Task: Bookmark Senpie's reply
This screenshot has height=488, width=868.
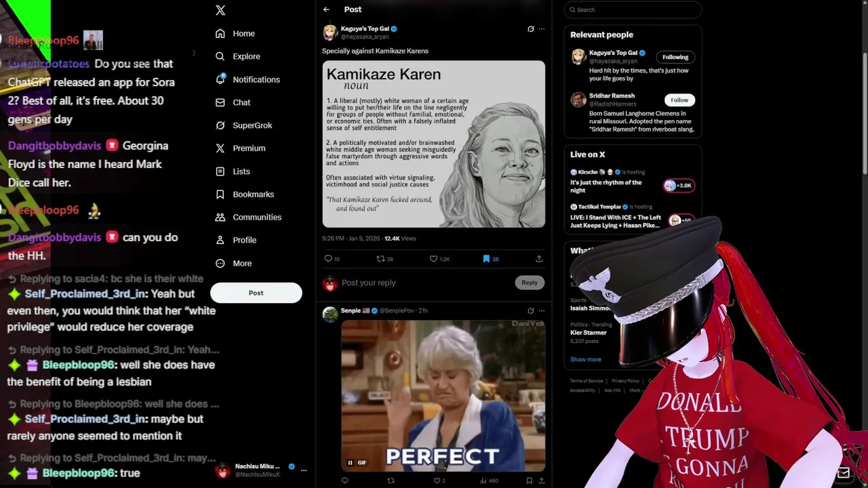Action: [529, 481]
